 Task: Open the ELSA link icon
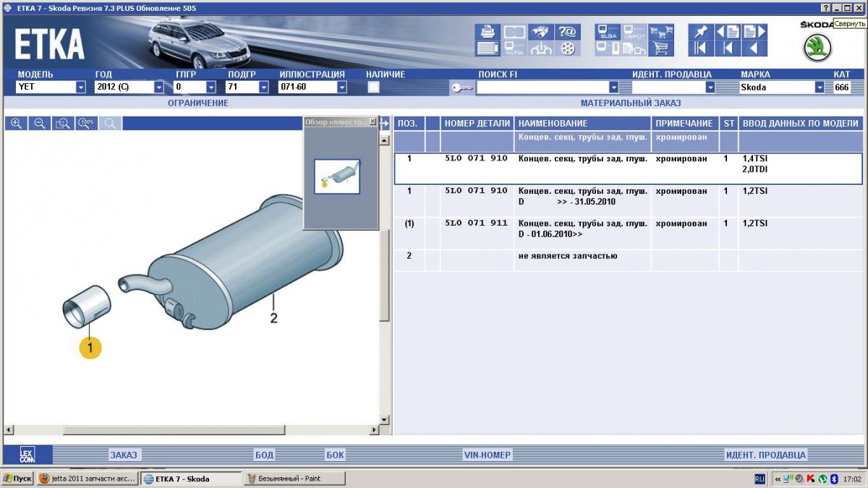pos(608,32)
